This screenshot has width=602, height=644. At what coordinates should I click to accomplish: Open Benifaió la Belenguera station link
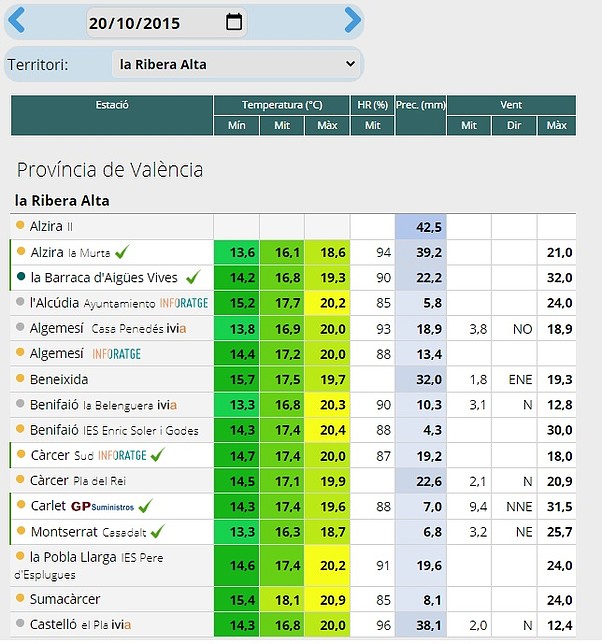tap(91, 405)
